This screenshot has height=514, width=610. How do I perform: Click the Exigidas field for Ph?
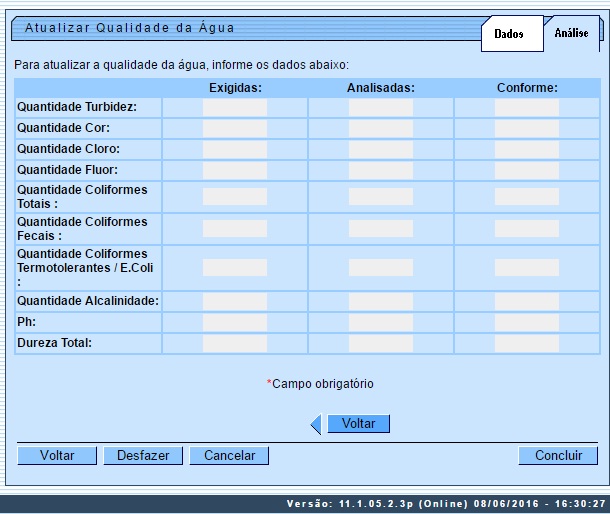point(235,322)
